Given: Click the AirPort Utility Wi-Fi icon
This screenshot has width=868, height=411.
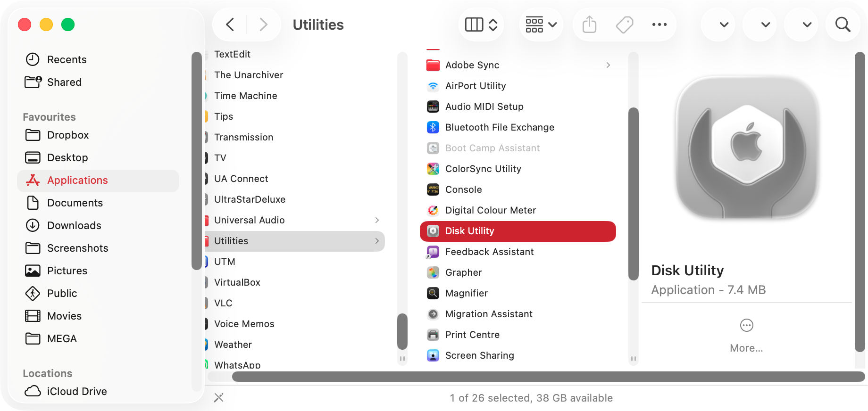Looking at the screenshot, I should (433, 86).
